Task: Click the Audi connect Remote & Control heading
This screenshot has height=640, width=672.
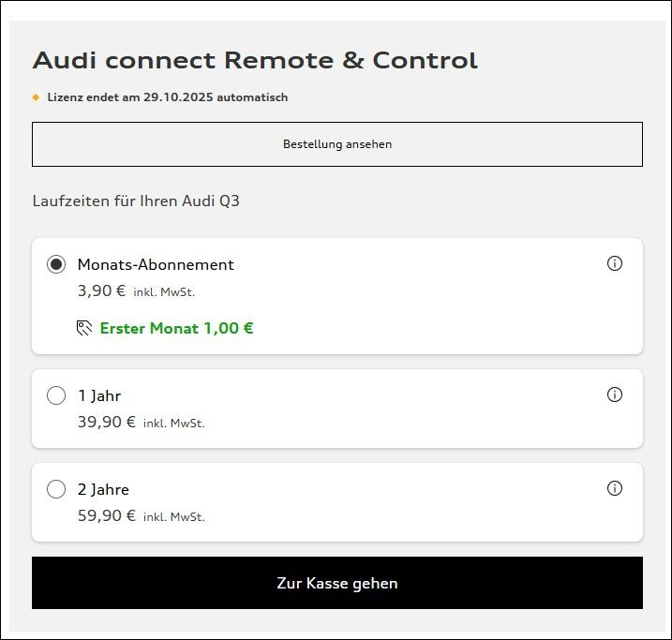Action: (255, 61)
